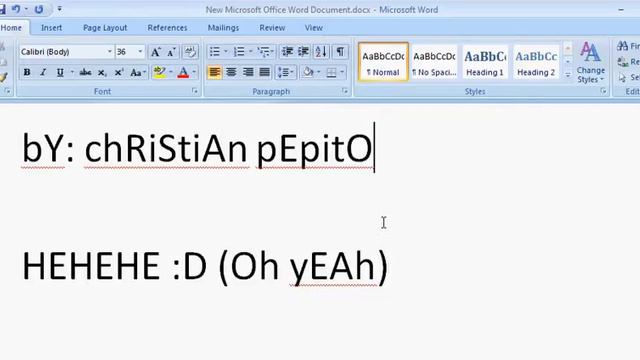The image size is (640, 360).
Task: Apply the Heading 1 style
Action: click(x=485, y=62)
